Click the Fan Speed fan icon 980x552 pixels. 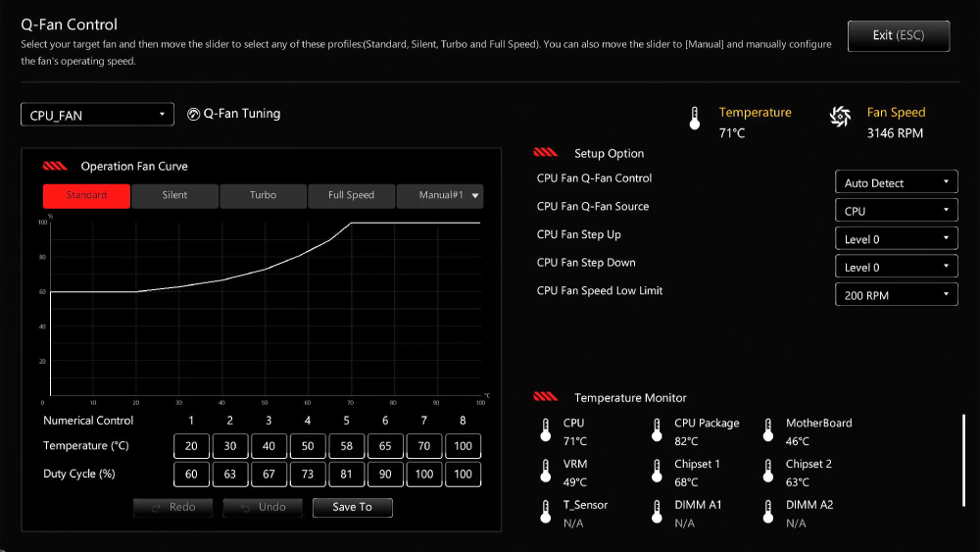pos(840,117)
